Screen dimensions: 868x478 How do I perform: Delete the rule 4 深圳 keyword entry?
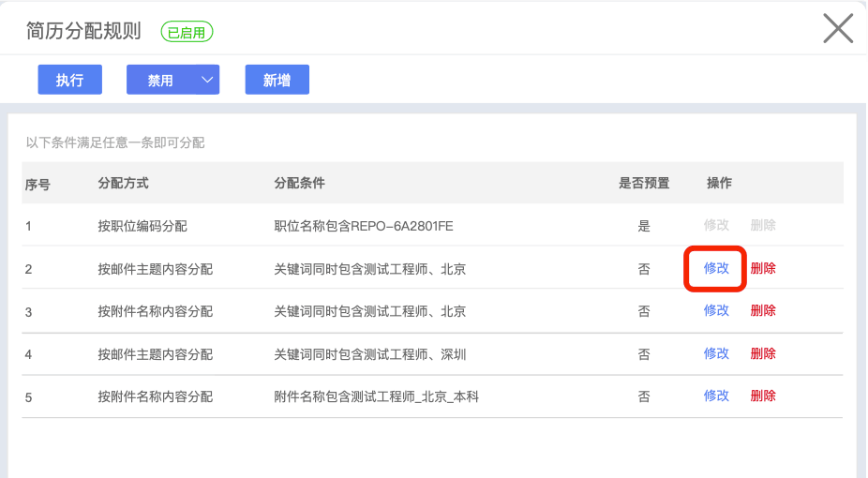[763, 353]
